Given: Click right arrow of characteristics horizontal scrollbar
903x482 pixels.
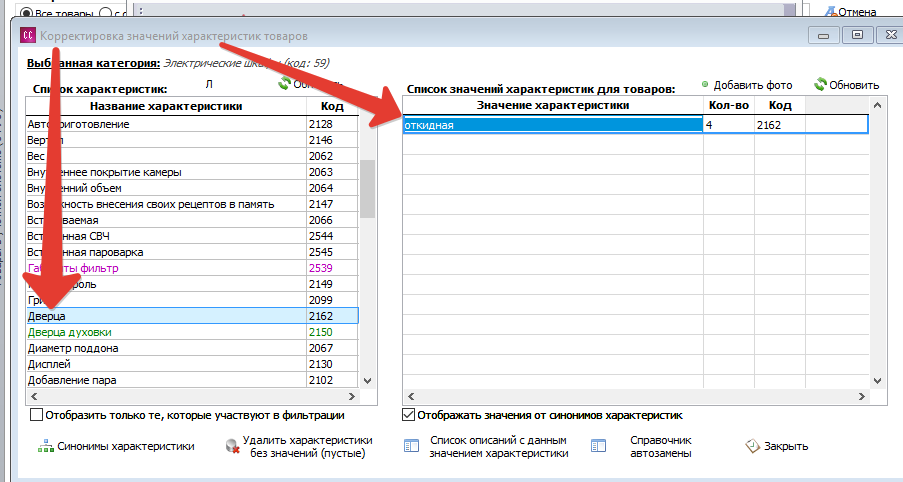Looking at the screenshot, I should click(352, 396).
